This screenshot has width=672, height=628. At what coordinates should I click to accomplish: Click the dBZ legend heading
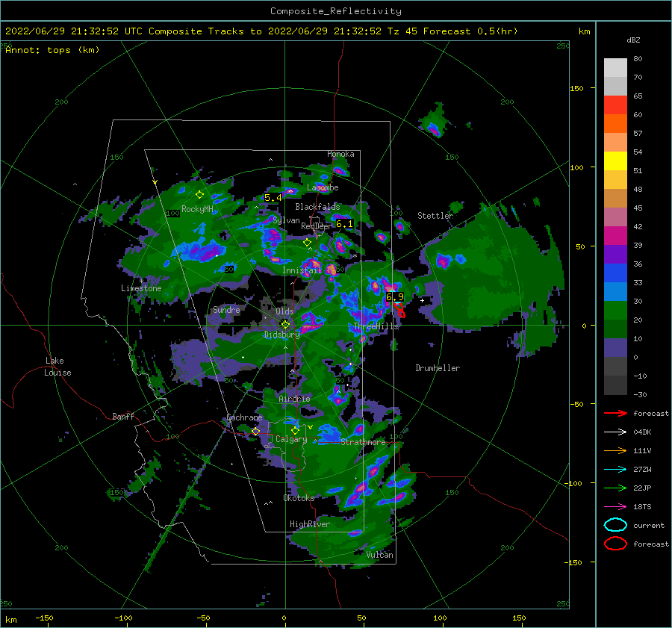coord(633,40)
